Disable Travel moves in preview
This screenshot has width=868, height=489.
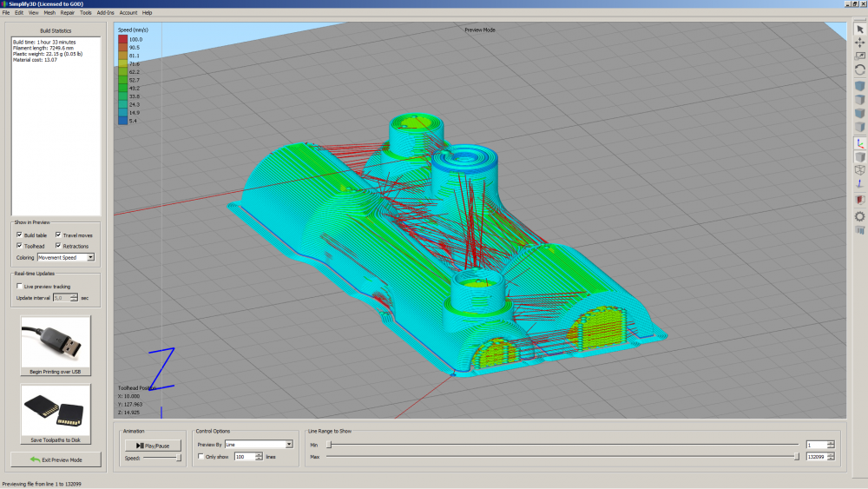tap(58, 235)
